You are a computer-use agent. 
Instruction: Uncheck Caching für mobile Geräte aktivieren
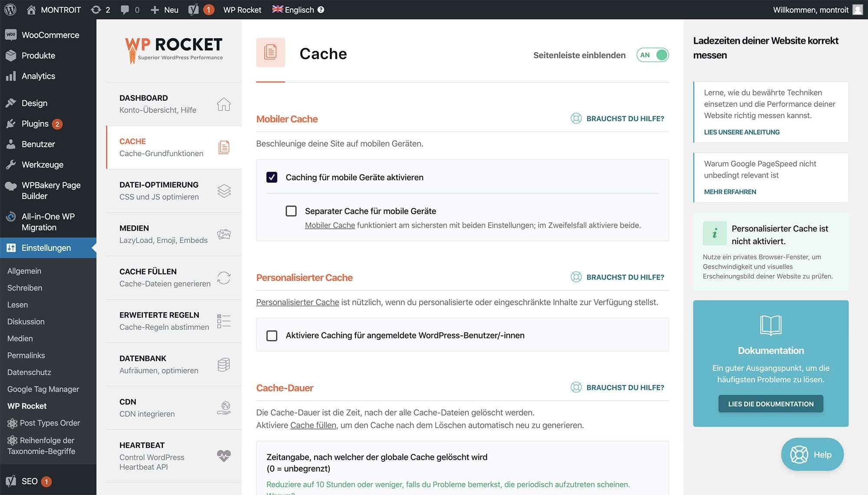coord(272,177)
